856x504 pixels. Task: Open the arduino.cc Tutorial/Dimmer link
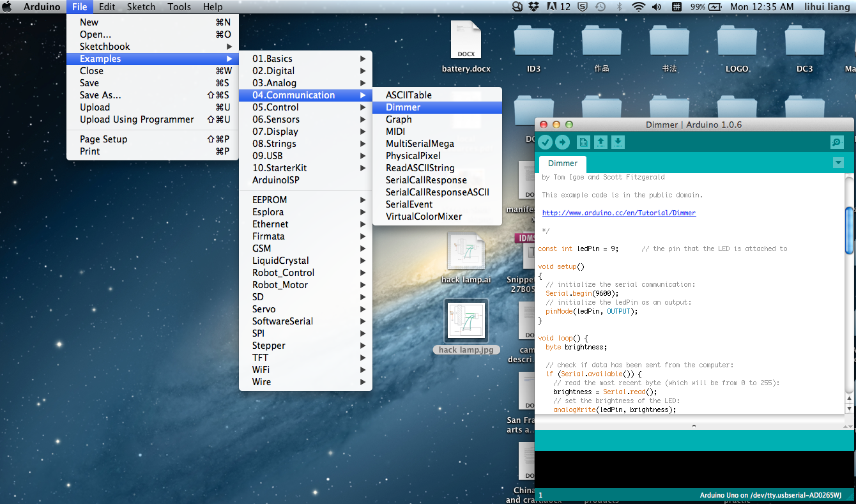(619, 213)
